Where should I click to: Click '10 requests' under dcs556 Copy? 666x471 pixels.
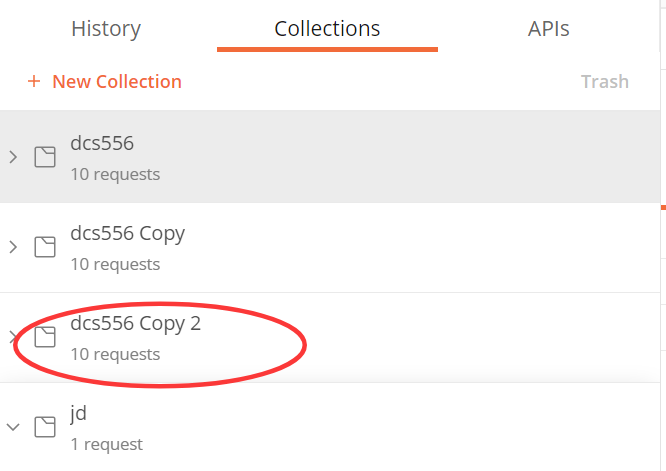pyautogui.click(x=115, y=264)
